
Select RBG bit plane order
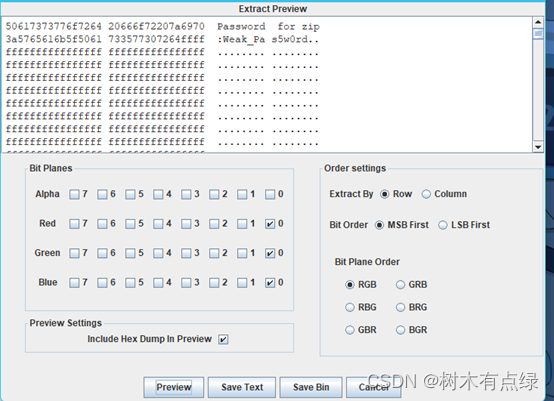[x=350, y=307]
